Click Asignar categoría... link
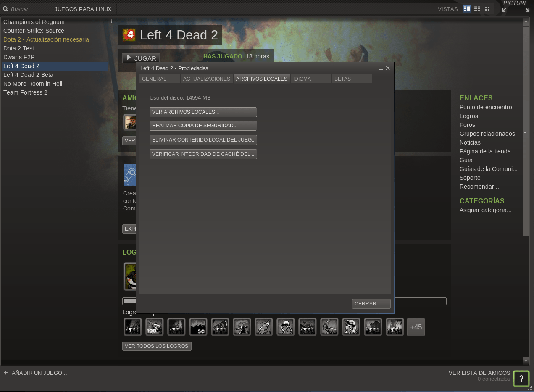The width and height of the screenshot is (534, 392). pyautogui.click(x=486, y=210)
